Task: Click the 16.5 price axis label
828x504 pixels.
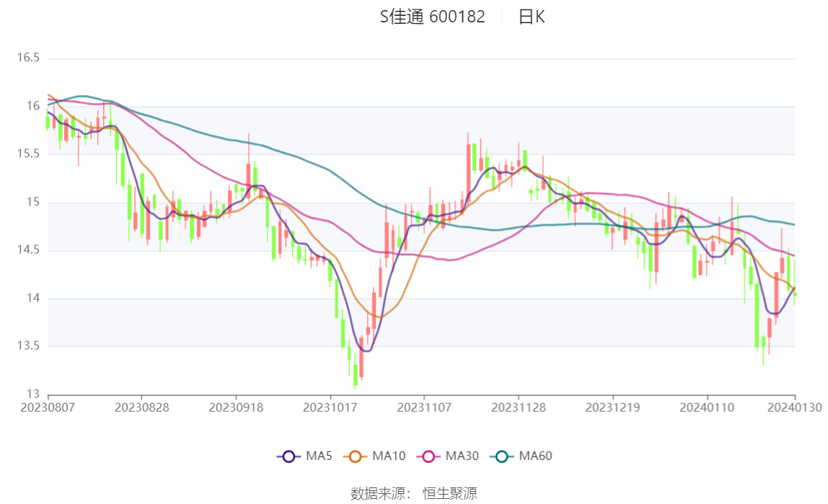Action: (x=29, y=58)
